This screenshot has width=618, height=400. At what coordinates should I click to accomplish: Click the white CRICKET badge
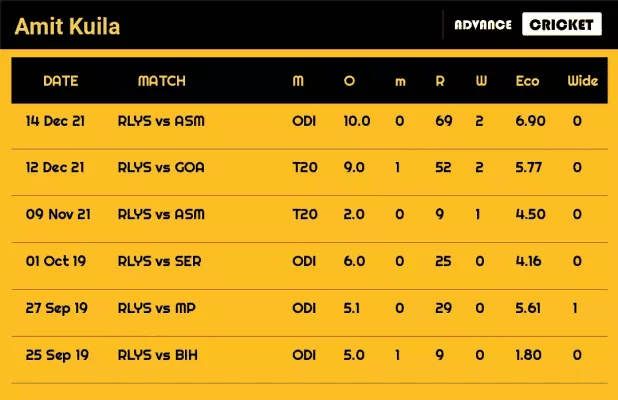click(562, 25)
